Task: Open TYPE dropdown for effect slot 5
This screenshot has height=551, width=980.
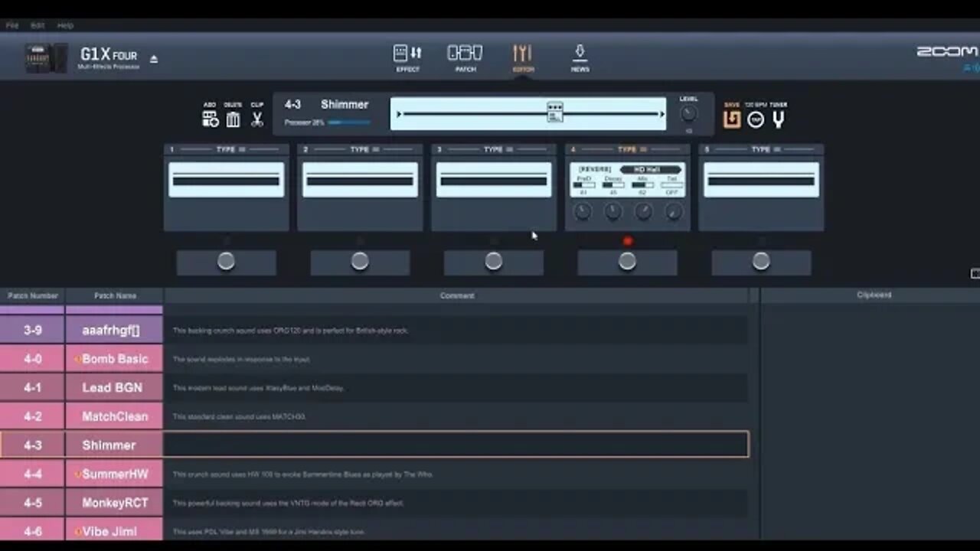Action: point(766,149)
